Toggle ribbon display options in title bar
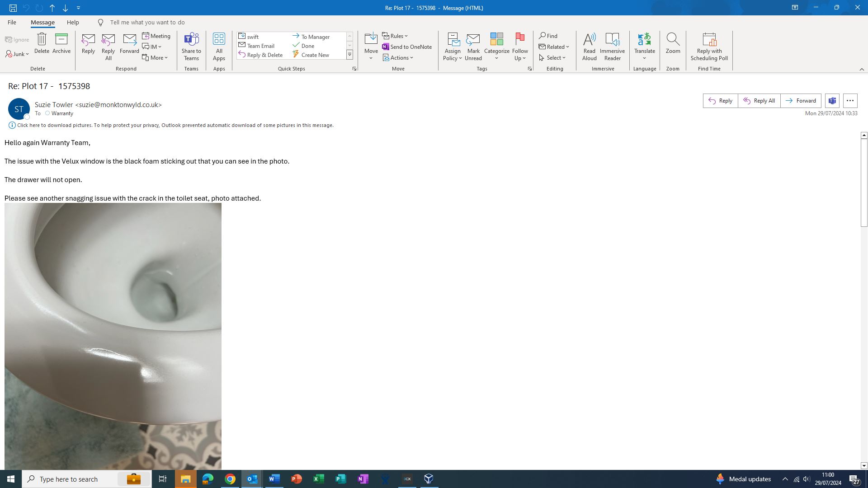 click(794, 8)
